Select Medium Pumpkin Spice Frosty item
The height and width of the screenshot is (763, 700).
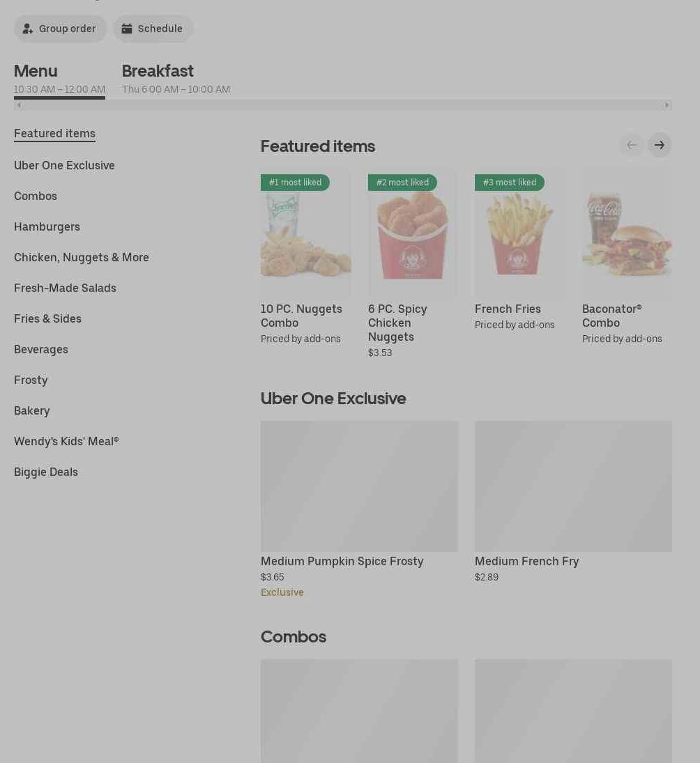click(x=359, y=509)
